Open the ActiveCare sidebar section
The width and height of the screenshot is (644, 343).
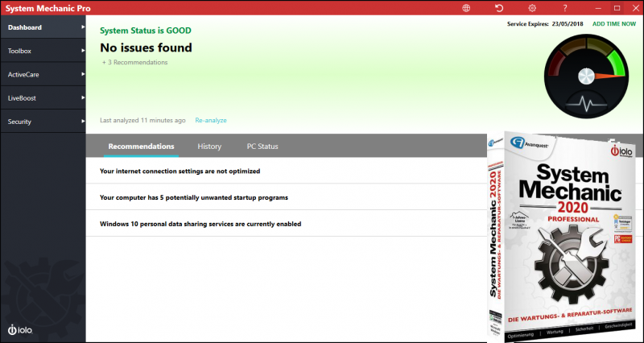coord(43,74)
